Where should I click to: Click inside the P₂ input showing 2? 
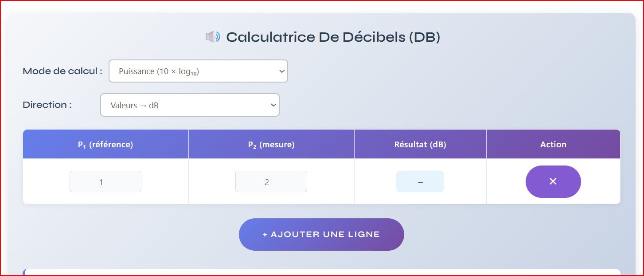pos(271,181)
